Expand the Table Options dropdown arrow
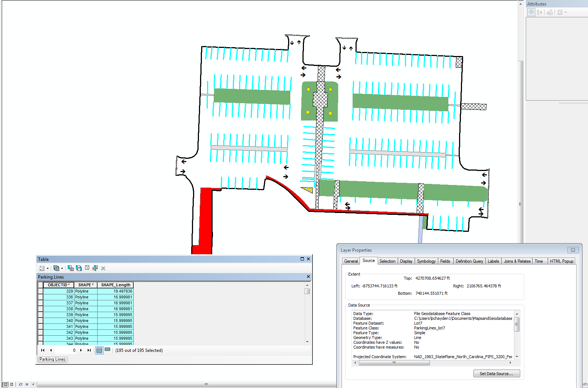Viewport: 588px width, 388px height. point(48,269)
